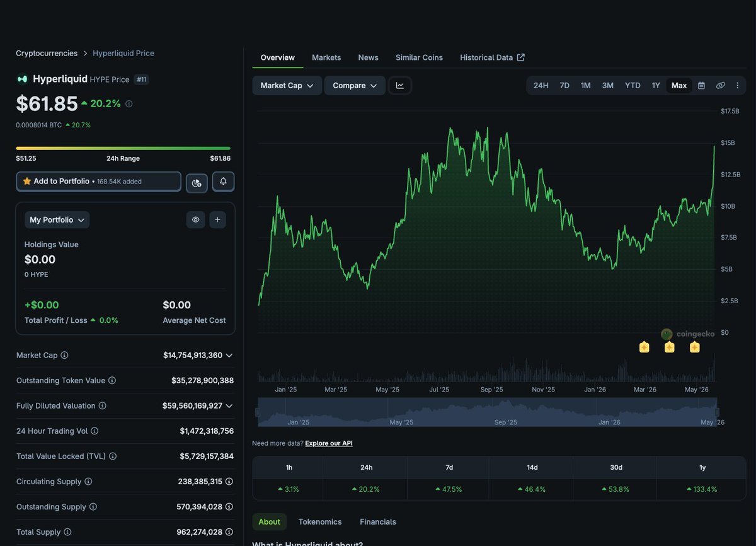Show info for Outstanding Token Value
Viewport: 756px width, 546px height.
pyautogui.click(x=112, y=381)
